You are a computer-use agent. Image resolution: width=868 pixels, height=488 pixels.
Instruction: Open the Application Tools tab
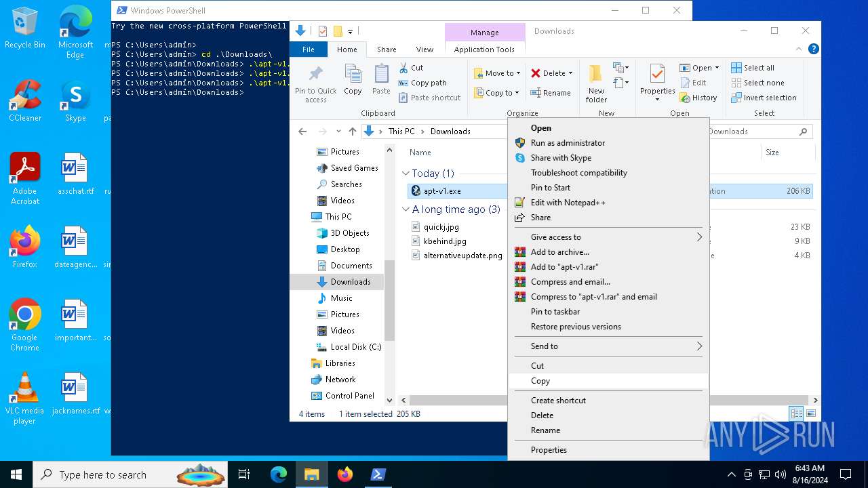[x=484, y=49]
